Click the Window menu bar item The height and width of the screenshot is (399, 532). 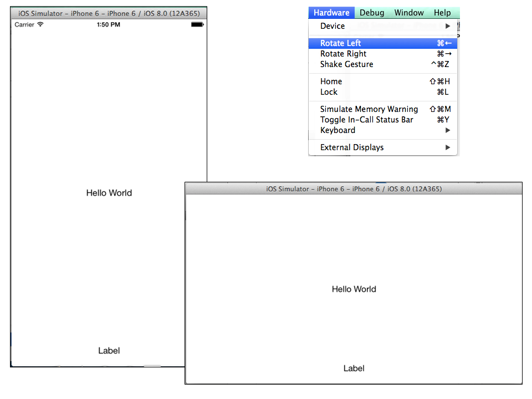409,13
